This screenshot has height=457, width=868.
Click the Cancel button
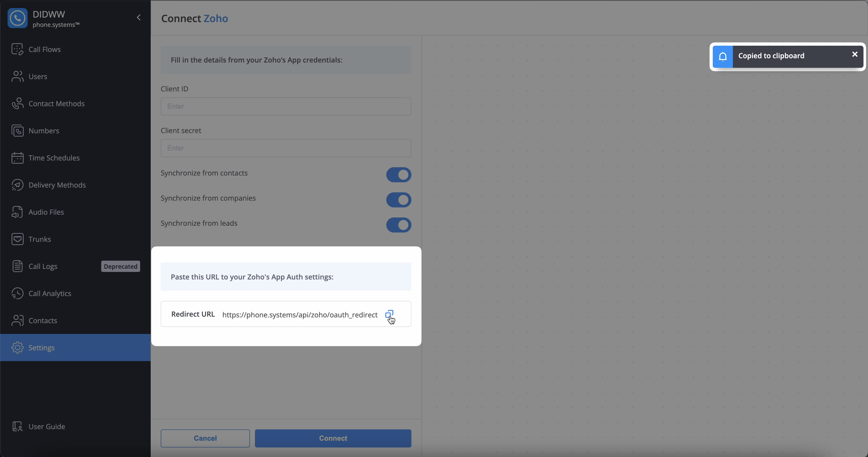point(205,438)
